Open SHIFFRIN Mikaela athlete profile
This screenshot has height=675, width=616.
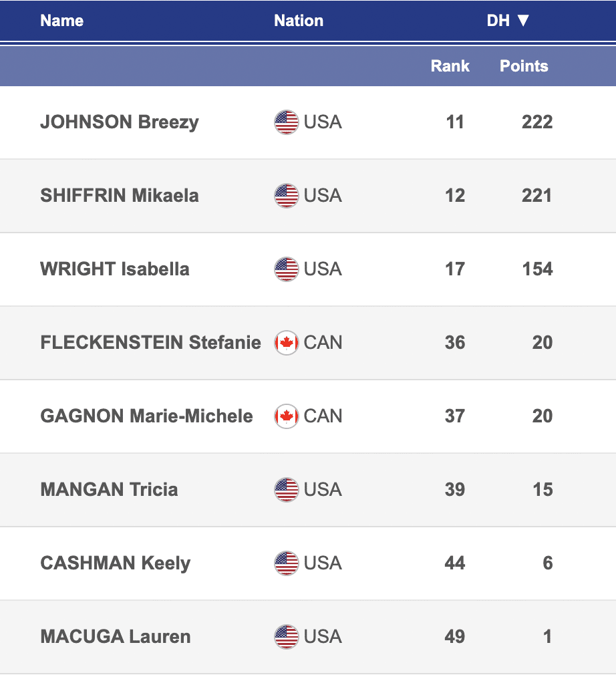tap(120, 196)
